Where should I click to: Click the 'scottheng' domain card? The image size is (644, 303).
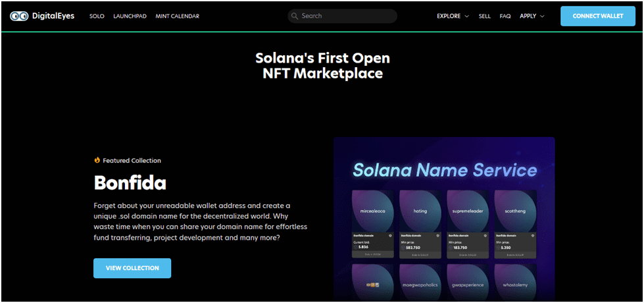(x=516, y=224)
